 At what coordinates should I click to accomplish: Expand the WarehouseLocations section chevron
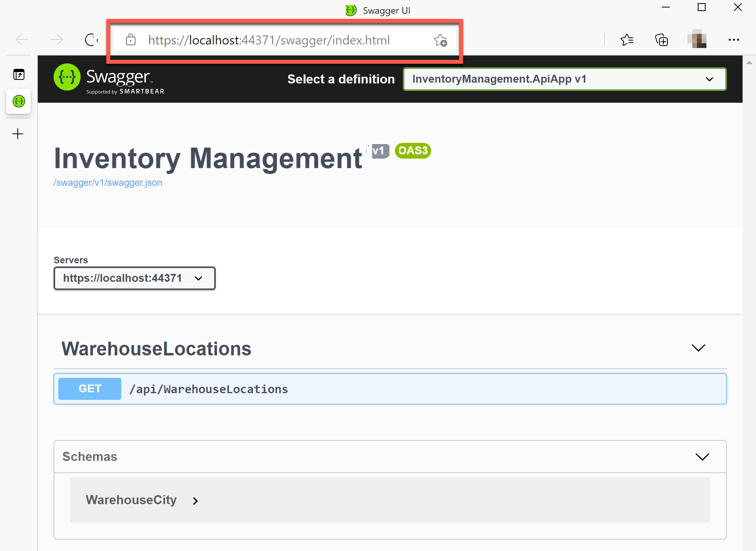699,348
